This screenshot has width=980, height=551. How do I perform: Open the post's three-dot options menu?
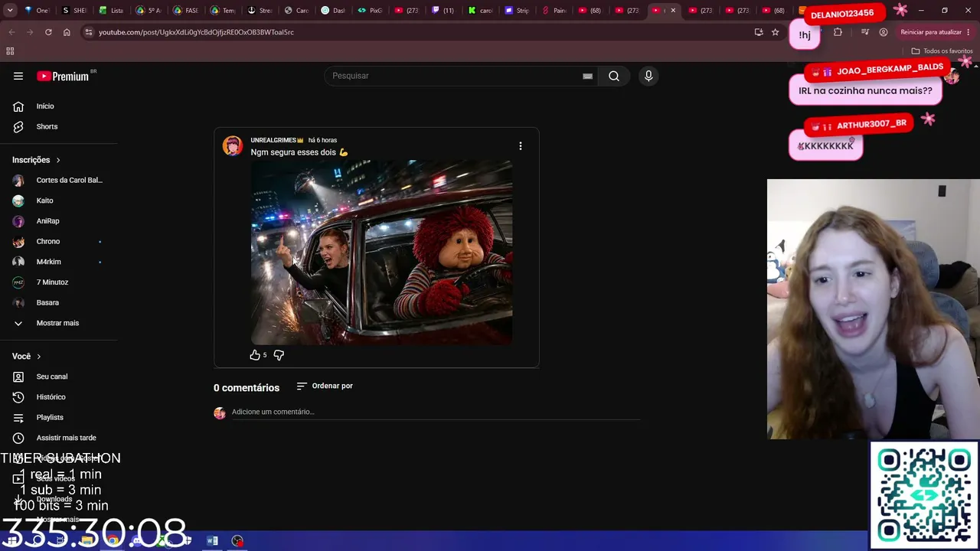521,145
